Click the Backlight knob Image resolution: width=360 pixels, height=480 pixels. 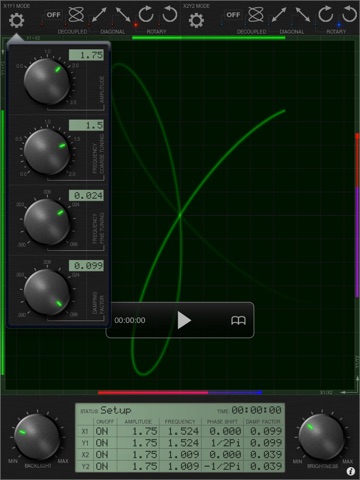point(37,438)
